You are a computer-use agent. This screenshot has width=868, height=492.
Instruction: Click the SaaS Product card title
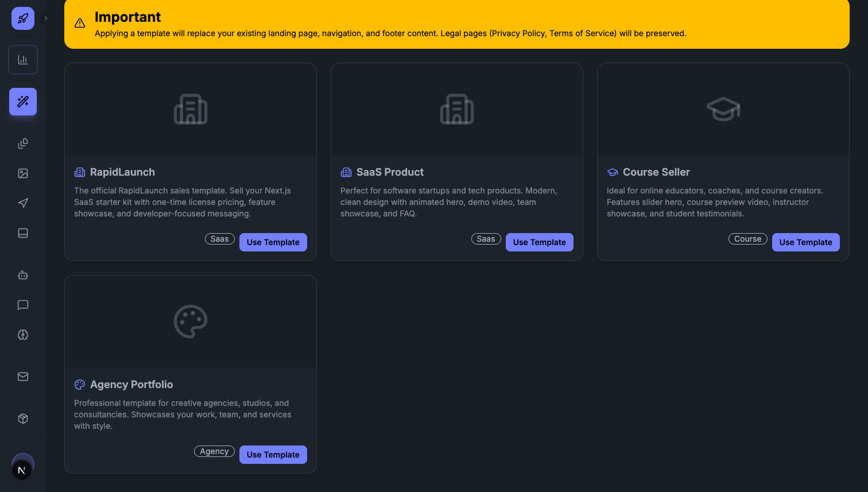[x=390, y=172]
